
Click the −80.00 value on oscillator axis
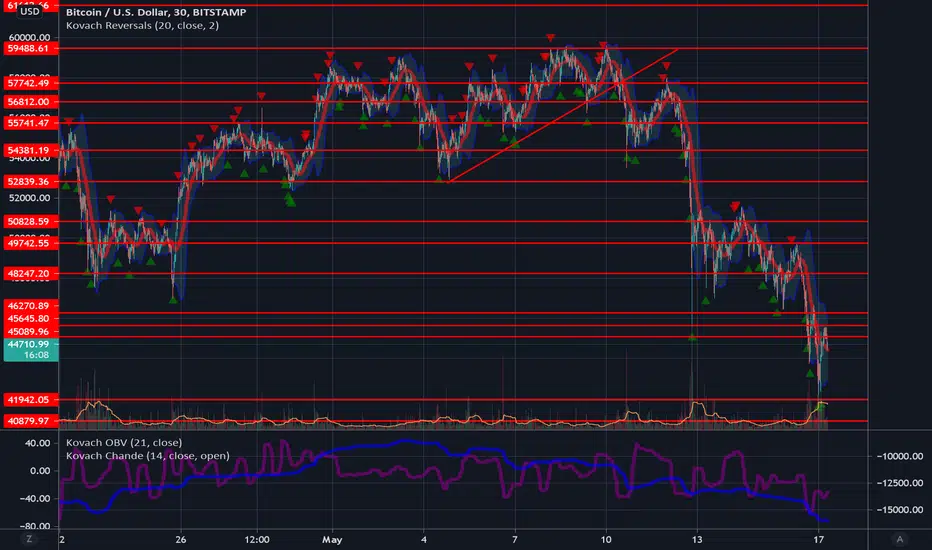coord(35,526)
